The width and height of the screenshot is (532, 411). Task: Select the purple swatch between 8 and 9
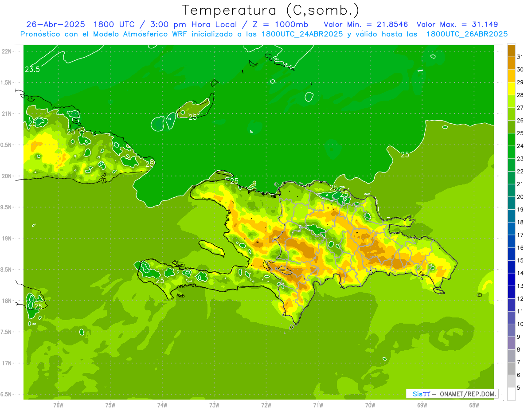[511, 343]
